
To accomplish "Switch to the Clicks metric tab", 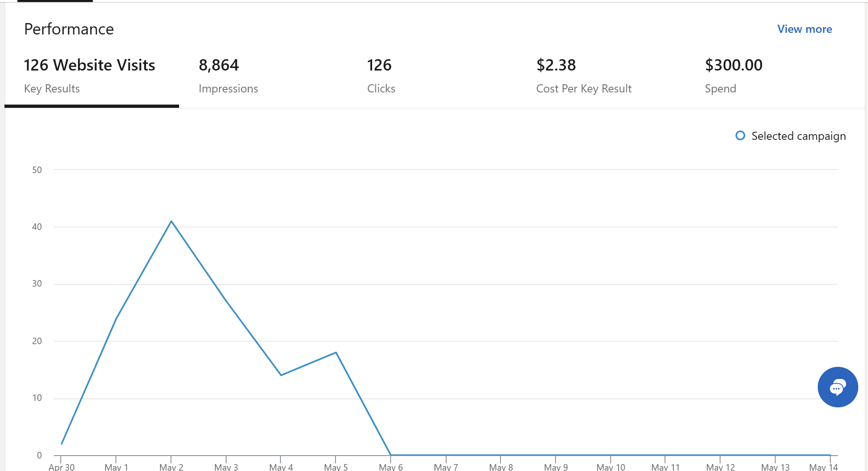I will coord(381,76).
